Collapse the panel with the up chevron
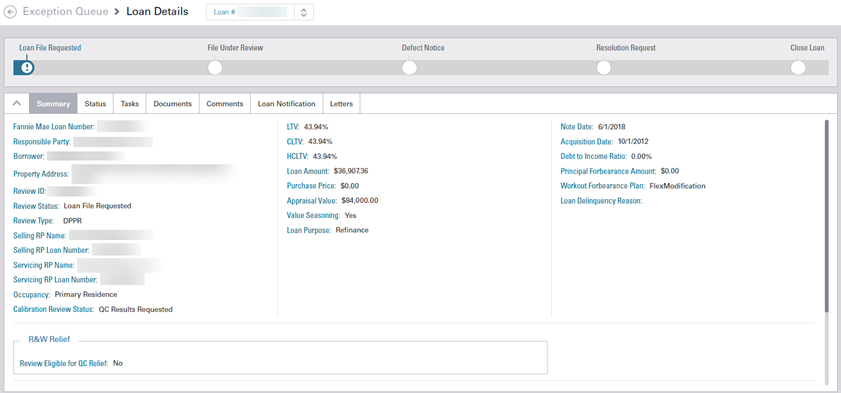The image size is (841, 393). (17, 103)
